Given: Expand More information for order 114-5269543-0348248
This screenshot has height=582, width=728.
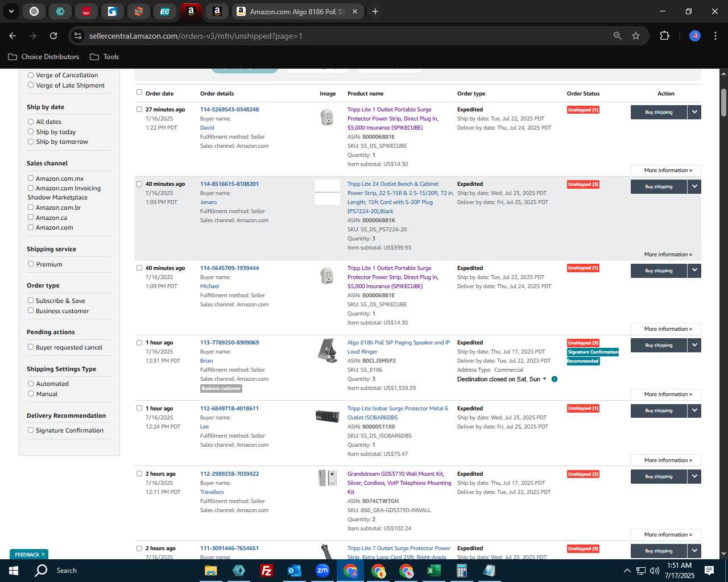Looking at the screenshot, I should click(666, 171).
